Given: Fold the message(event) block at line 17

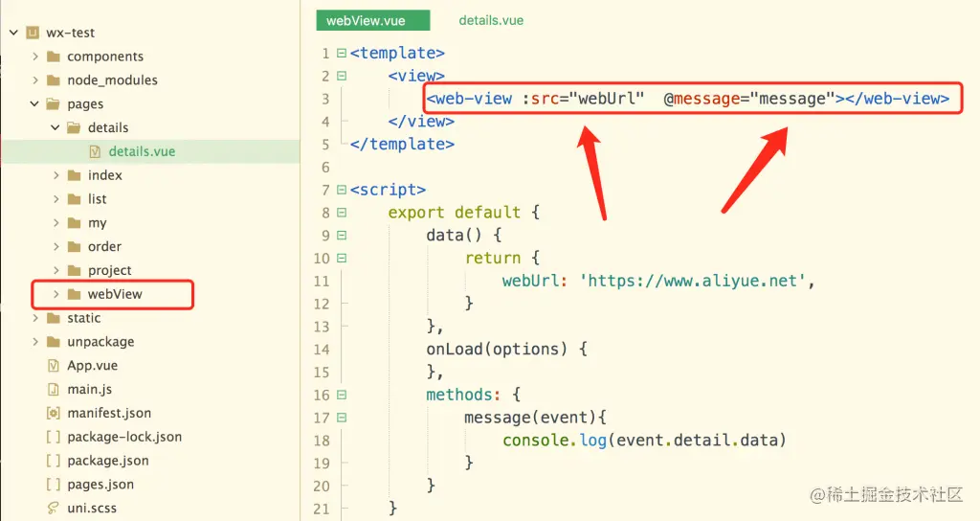Looking at the screenshot, I should [x=342, y=418].
